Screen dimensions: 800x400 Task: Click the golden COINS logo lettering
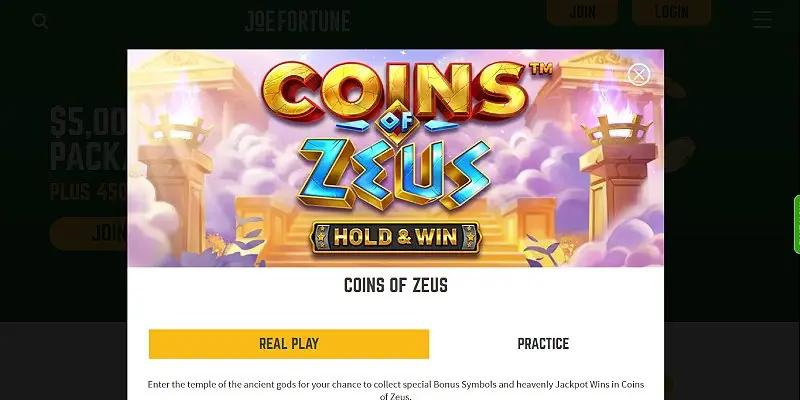[x=393, y=91]
